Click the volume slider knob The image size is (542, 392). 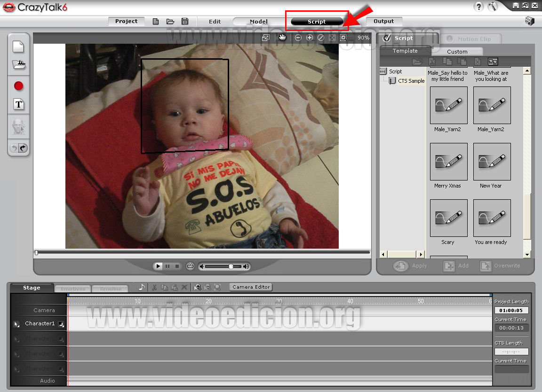pyautogui.click(x=231, y=267)
